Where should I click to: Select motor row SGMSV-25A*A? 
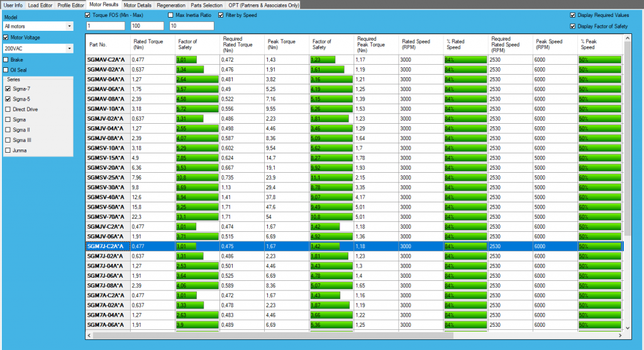[x=355, y=178]
